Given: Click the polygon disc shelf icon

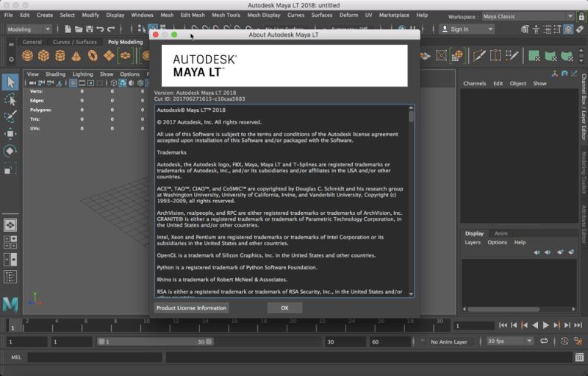Looking at the screenshot, I should coord(125,56).
